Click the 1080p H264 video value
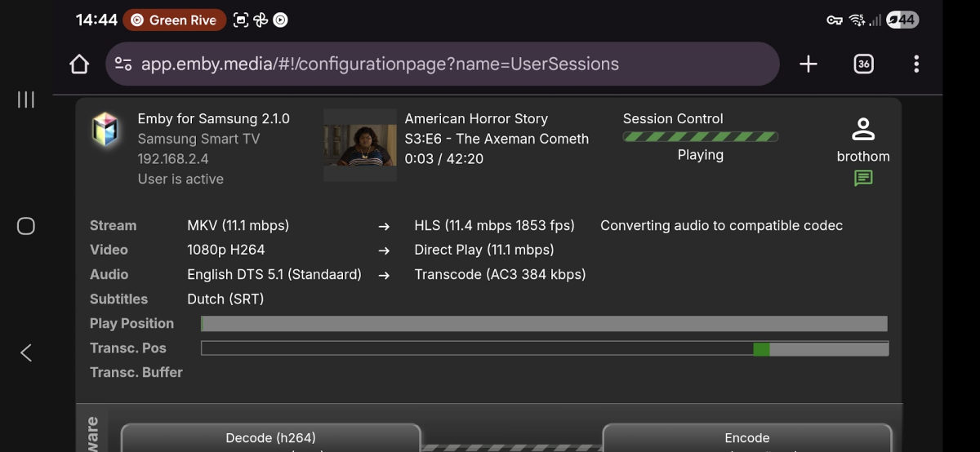 tap(226, 250)
